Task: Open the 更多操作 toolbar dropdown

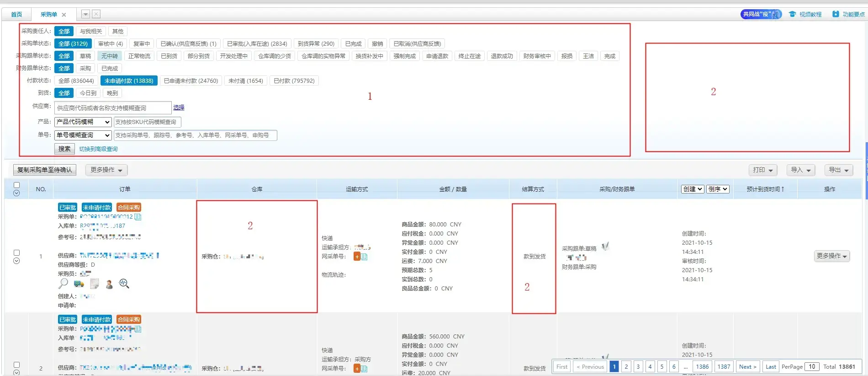Action: (106, 170)
